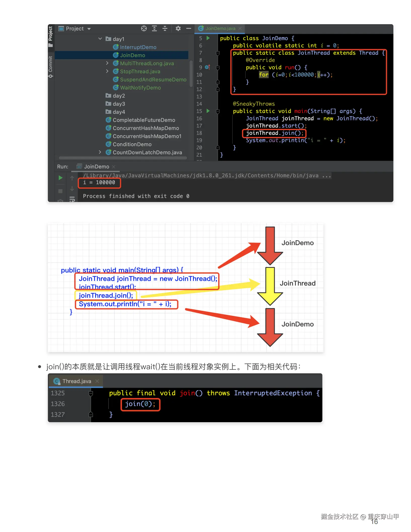Select WaitNotifyDemo in project tree

tap(137, 87)
